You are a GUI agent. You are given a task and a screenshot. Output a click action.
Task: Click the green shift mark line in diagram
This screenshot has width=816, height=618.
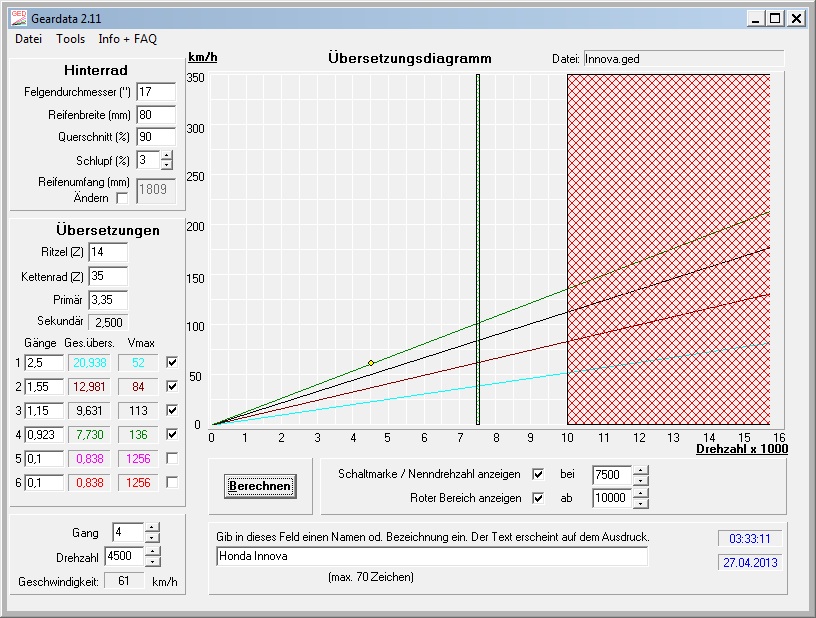[478, 250]
